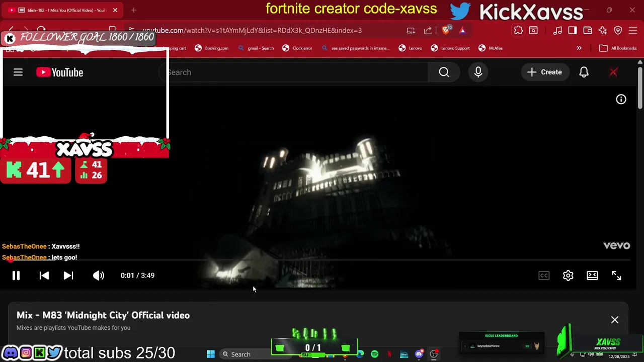The height and width of the screenshot is (362, 644).
Task: Open All Bookmarks folder
Action: click(x=618, y=48)
